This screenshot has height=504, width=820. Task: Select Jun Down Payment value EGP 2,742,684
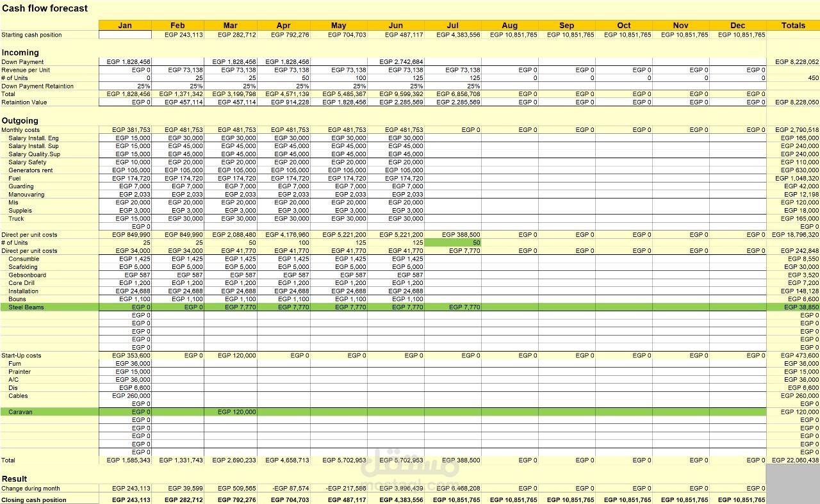click(396, 61)
